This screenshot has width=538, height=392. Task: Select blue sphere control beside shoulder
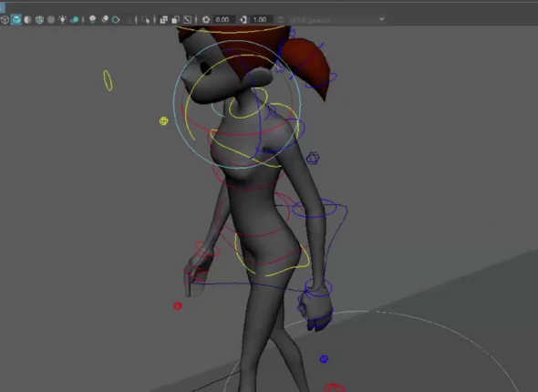[x=313, y=158]
